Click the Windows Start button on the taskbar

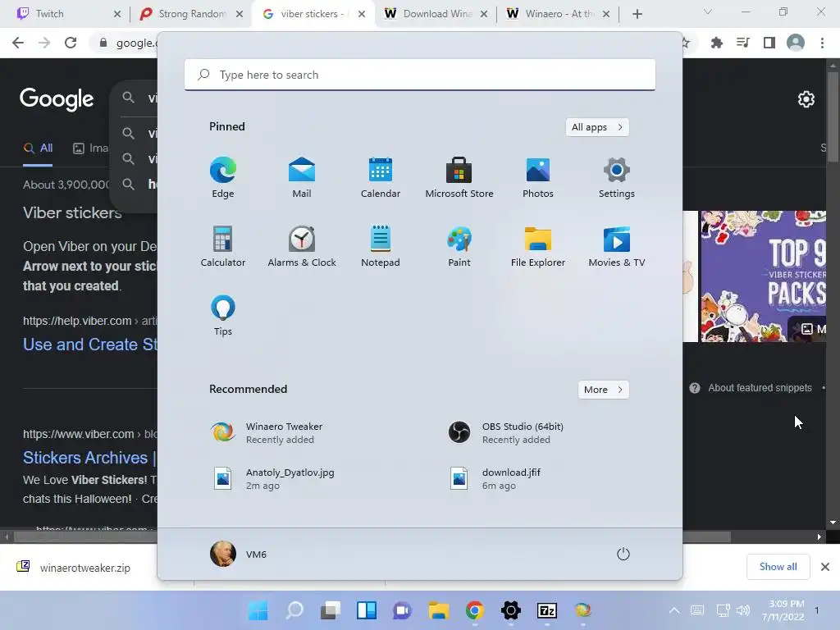(258, 610)
